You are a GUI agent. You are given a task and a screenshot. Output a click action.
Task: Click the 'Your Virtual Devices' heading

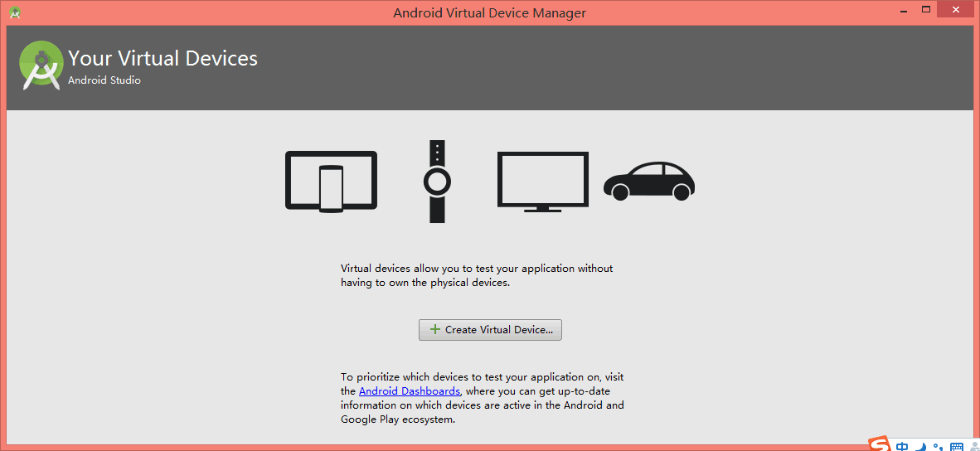(163, 58)
